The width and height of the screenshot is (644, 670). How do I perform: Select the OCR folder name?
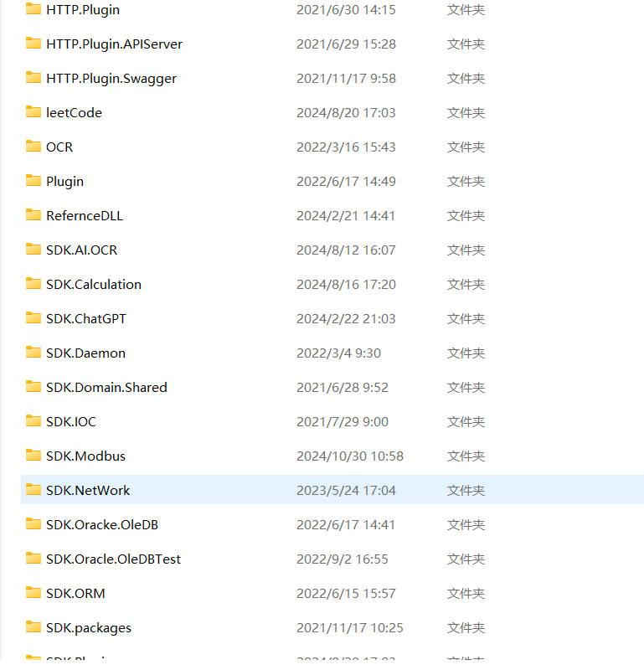[59, 147]
